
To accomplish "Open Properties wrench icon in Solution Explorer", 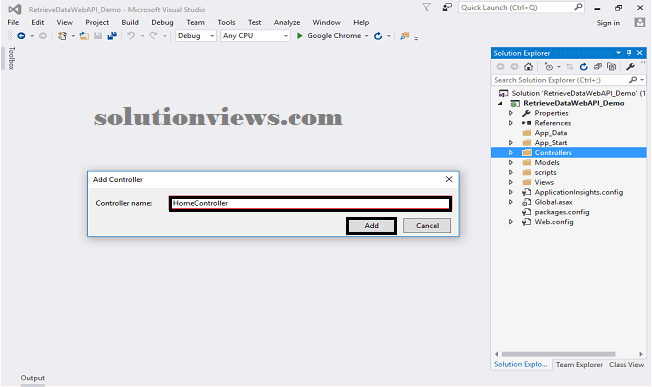I will pos(630,67).
